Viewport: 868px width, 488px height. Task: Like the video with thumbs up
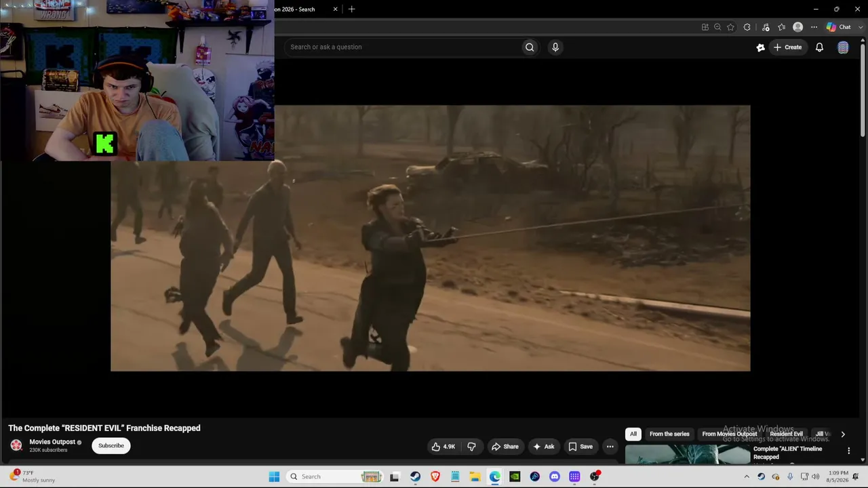(x=443, y=447)
